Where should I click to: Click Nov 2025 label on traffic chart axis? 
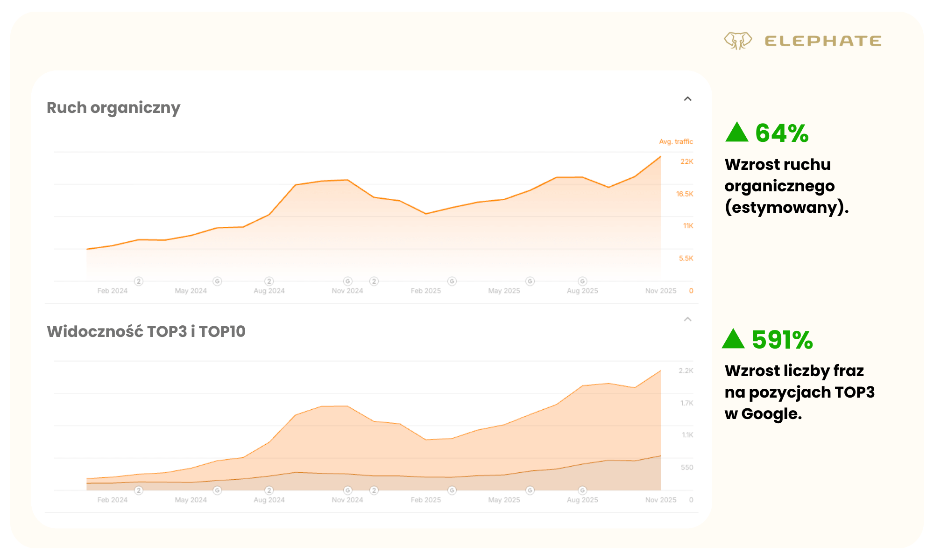click(x=660, y=291)
